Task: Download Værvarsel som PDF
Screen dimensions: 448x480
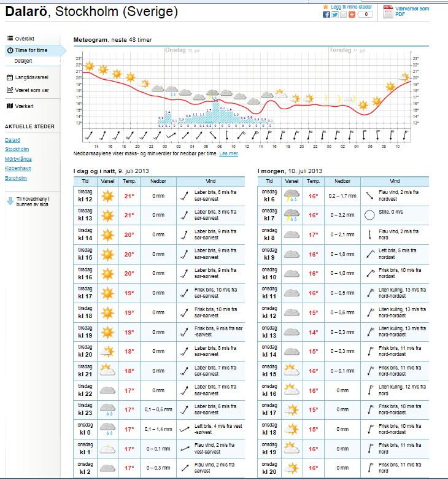Action: (x=412, y=11)
